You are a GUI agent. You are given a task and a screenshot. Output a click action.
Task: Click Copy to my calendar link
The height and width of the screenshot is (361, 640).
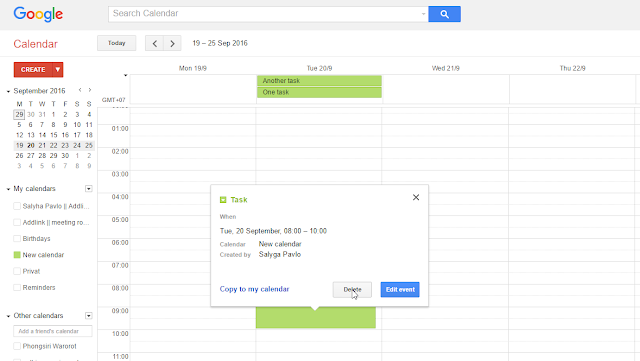(x=254, y=289)
